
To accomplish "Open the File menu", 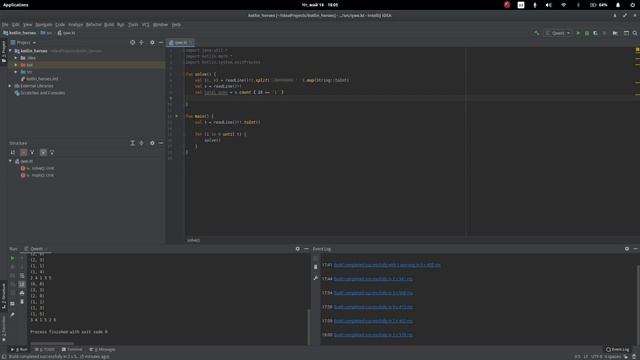I will (x=5, y=24).
